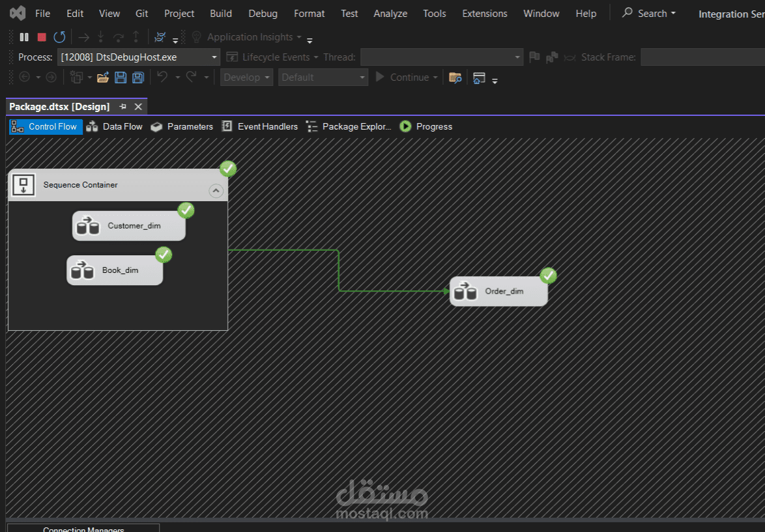Screen dimensions: 765x532
Task: Click the green precedence constraint arrow
Action: (339, 271)
